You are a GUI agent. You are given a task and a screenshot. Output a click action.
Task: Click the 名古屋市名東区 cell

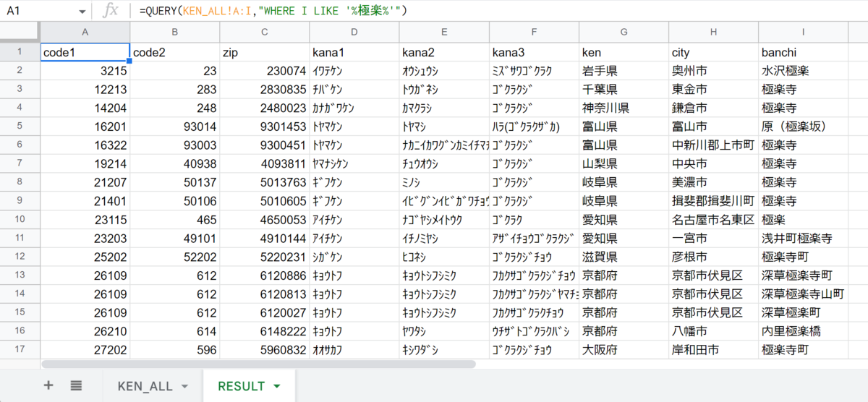pos(713,219)
